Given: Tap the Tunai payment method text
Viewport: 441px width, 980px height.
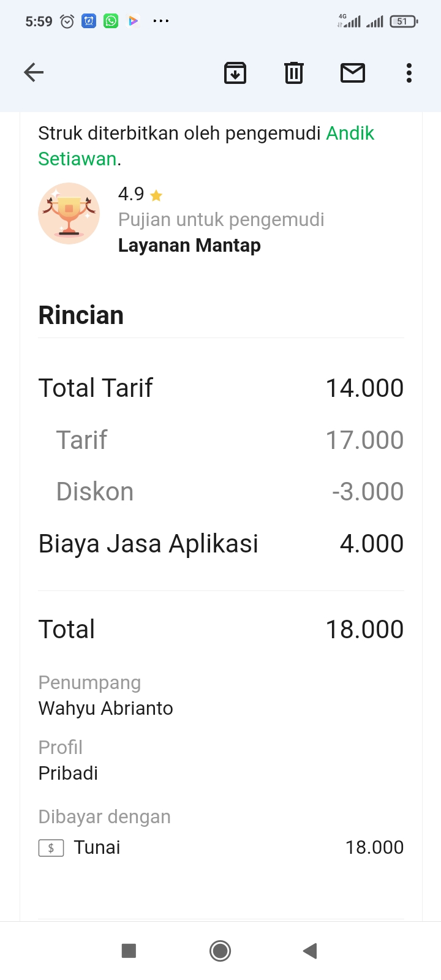Looking at the screenshot, I should 97,848.
